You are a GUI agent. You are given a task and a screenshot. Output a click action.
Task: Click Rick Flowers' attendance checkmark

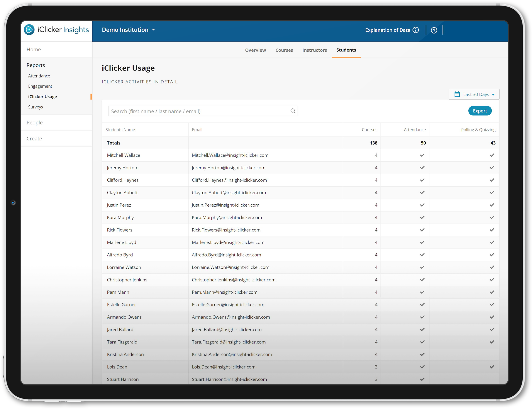tap(422, 230)
